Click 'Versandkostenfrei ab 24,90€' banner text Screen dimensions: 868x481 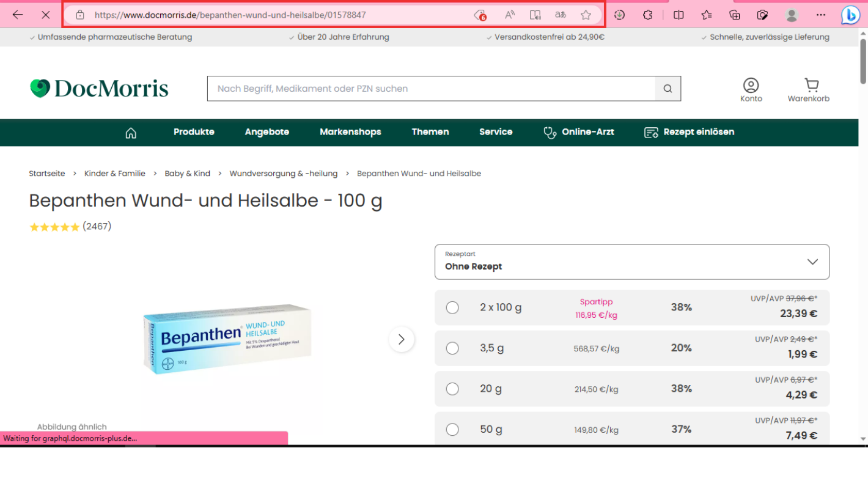[550, 37]
